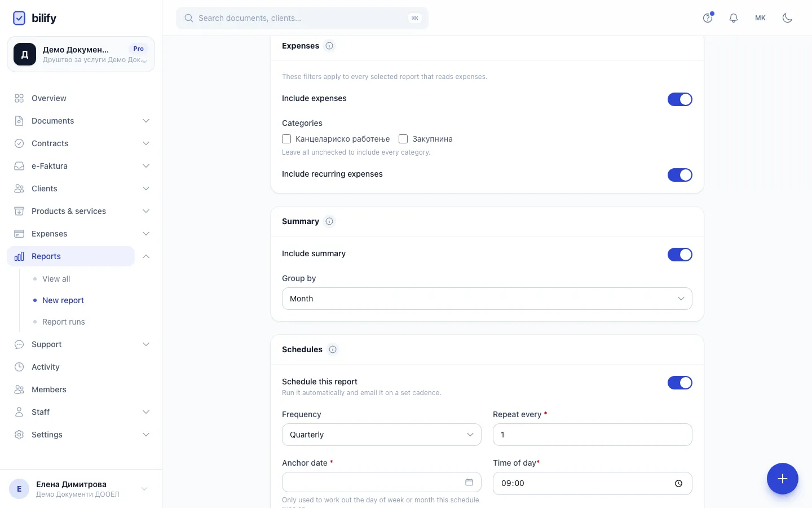Focus the search documents, clients field
812x508 pixels.
[302, 18]
